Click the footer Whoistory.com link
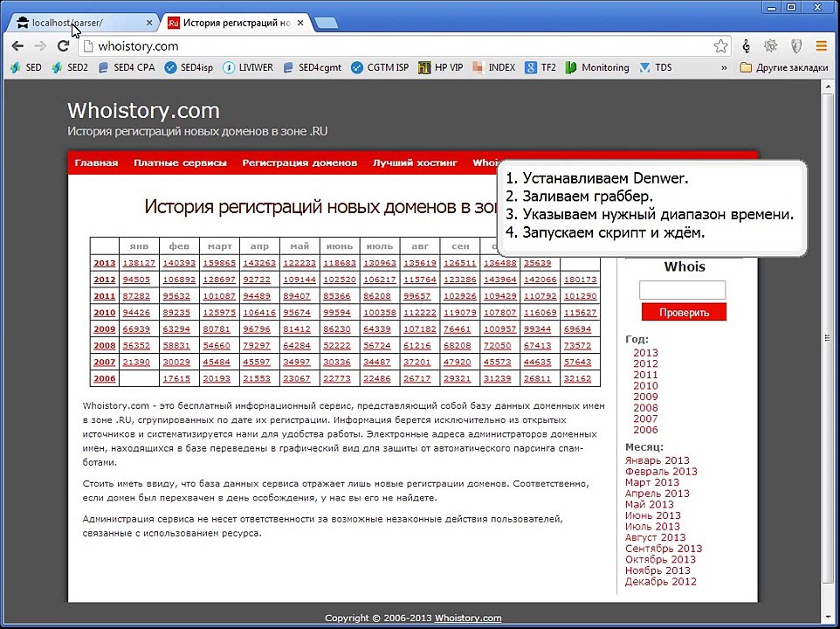The image size is (840, 629). pyautogui.click(x=468, y=618)
